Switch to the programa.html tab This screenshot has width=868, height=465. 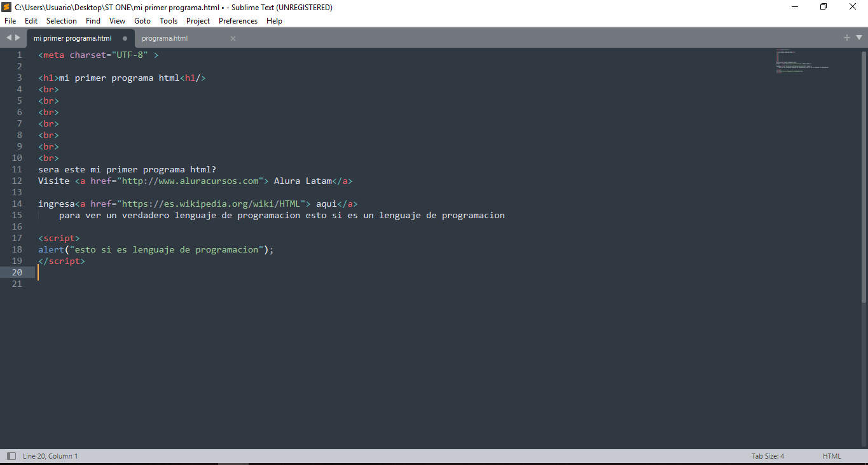tap(165, 38)
